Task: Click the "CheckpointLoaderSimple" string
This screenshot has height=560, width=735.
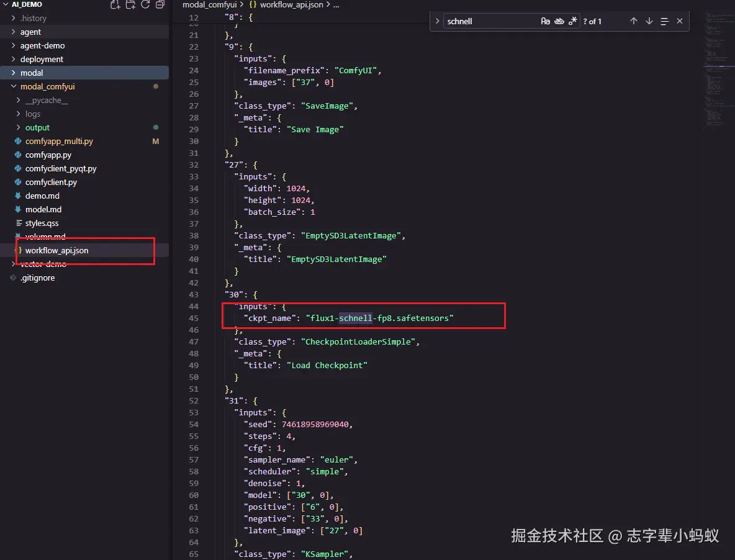Action: [358, 341]
